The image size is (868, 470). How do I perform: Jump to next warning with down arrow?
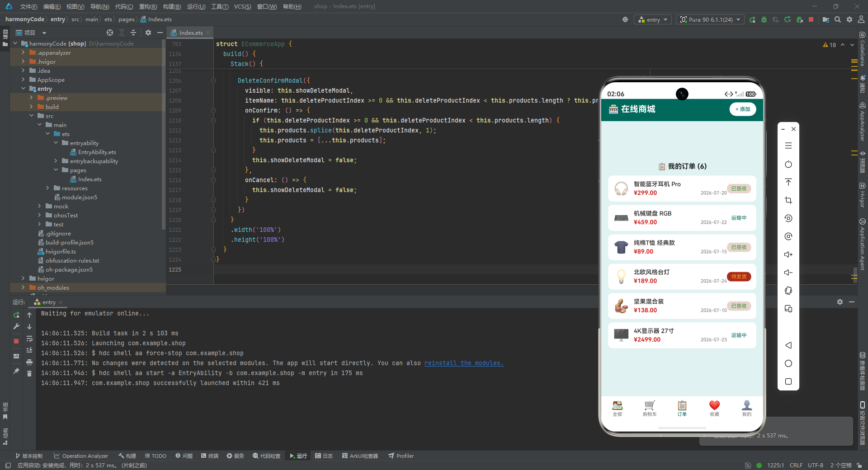click(852, 45)
